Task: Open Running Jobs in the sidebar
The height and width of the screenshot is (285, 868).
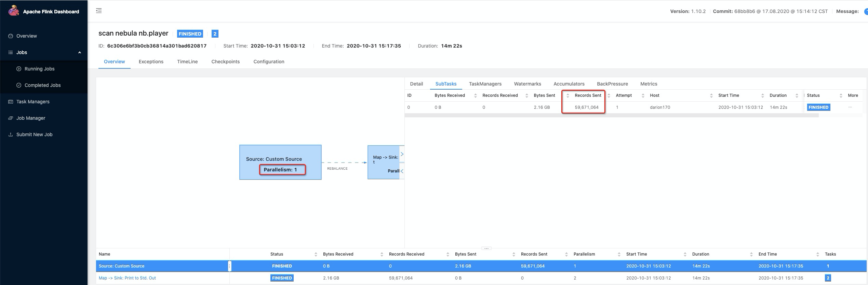Action: 39,69
